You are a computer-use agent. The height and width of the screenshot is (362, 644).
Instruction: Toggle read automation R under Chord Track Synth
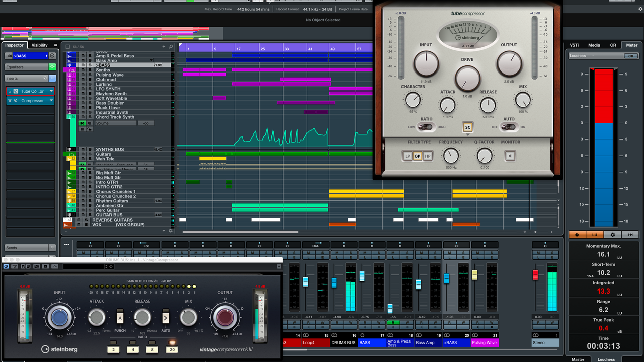click(x=82, y=123)
